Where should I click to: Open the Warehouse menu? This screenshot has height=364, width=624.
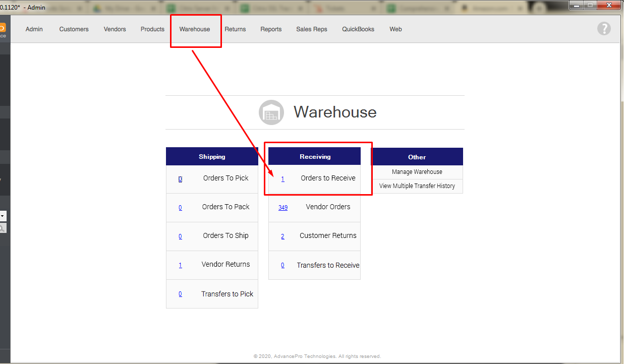(x=195, y=29)
